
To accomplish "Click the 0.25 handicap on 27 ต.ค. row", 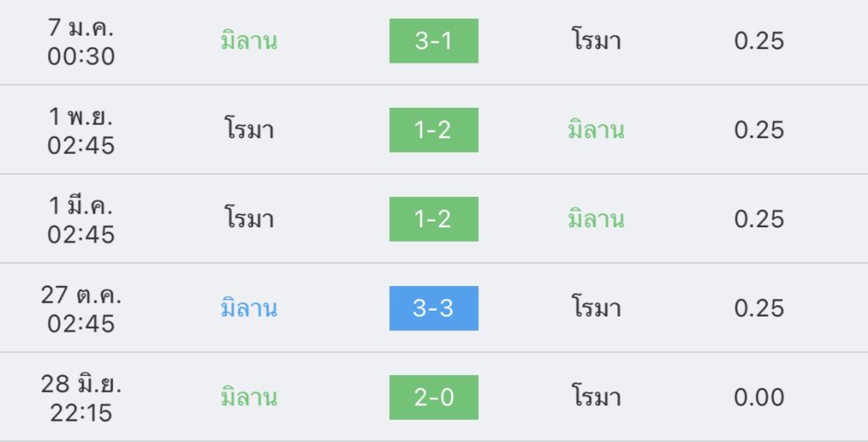I will coord(759,309).
